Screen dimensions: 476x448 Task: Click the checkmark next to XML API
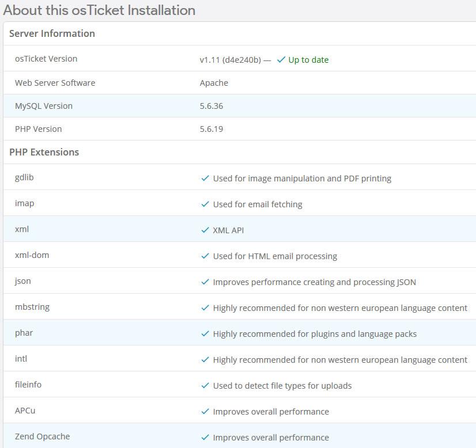pyautogui.click(x=205, y=230)
